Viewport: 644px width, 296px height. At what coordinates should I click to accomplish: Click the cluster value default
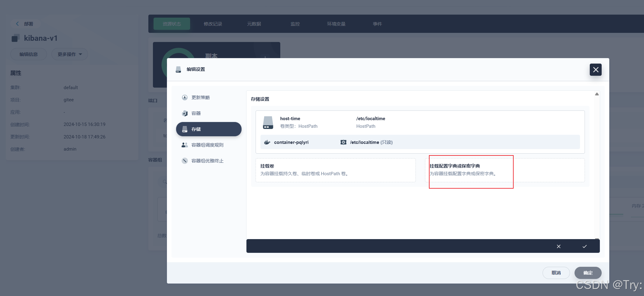tap(71, 88)
